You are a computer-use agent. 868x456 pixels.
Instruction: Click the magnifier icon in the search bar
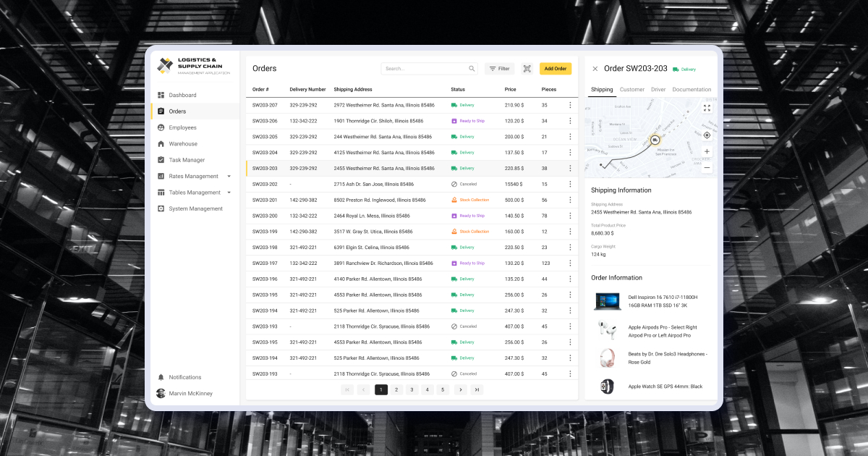pyautogui.click(x=472, y=68)
